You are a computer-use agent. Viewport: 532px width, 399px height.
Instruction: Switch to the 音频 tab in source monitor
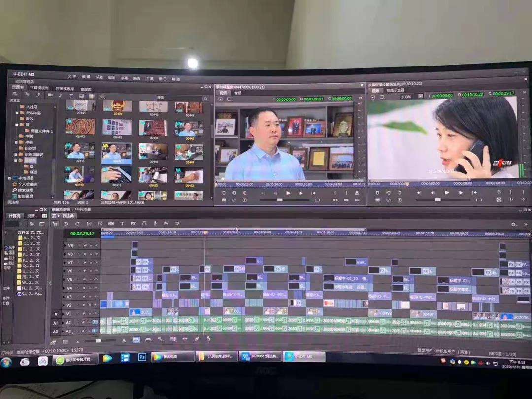pos(238,93)
